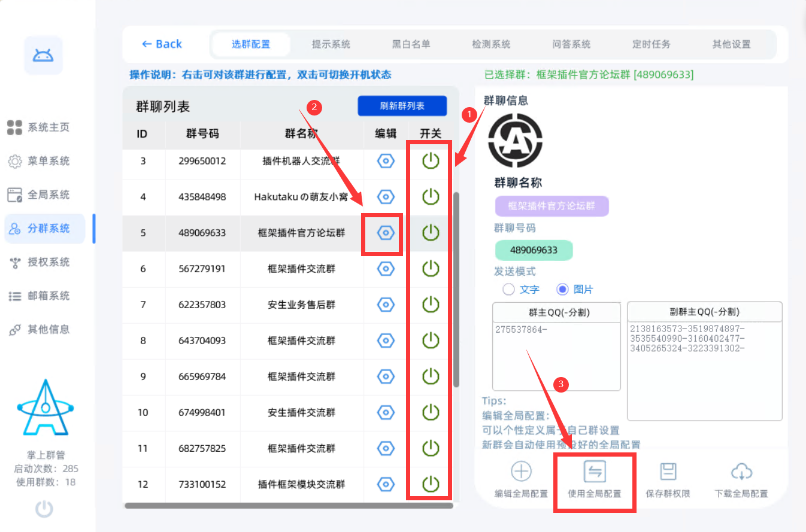Go Back using the Back link
This screenshot has width=806, height=532.
[x=162, y=44]
